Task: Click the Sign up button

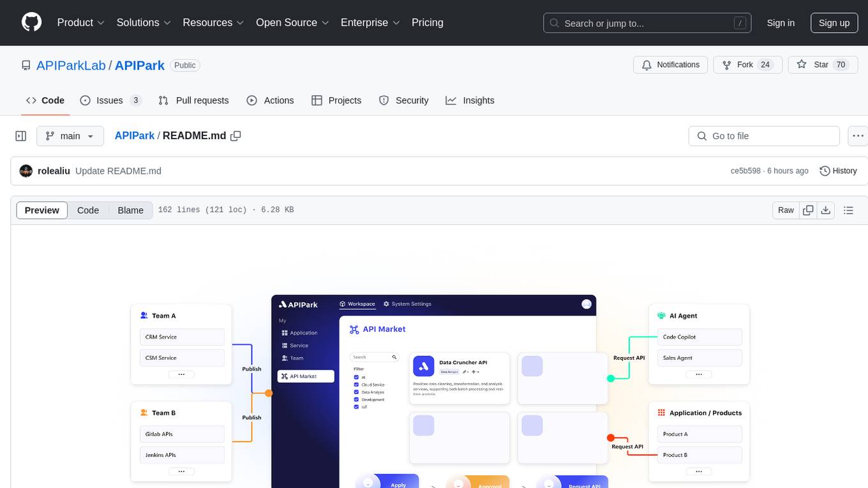Action: (834, 23)
